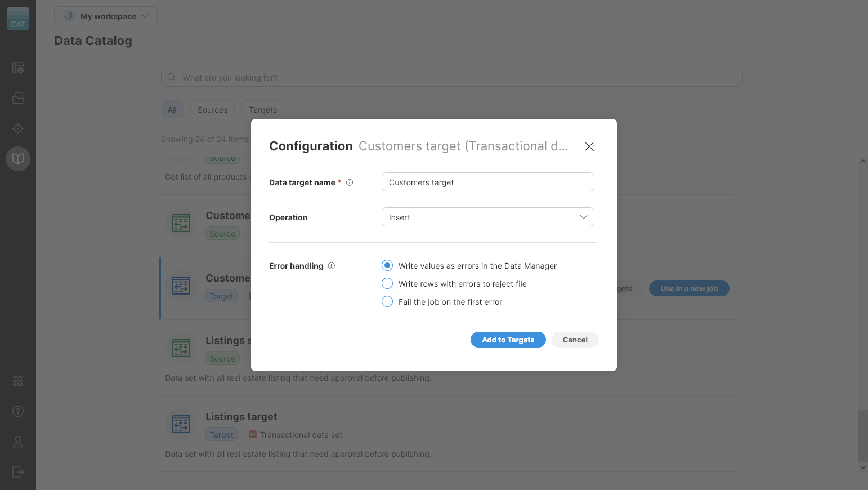Screen dimensions: 868x490
Task: Expand the My workspace selector
Action: (x=105, y=16)
